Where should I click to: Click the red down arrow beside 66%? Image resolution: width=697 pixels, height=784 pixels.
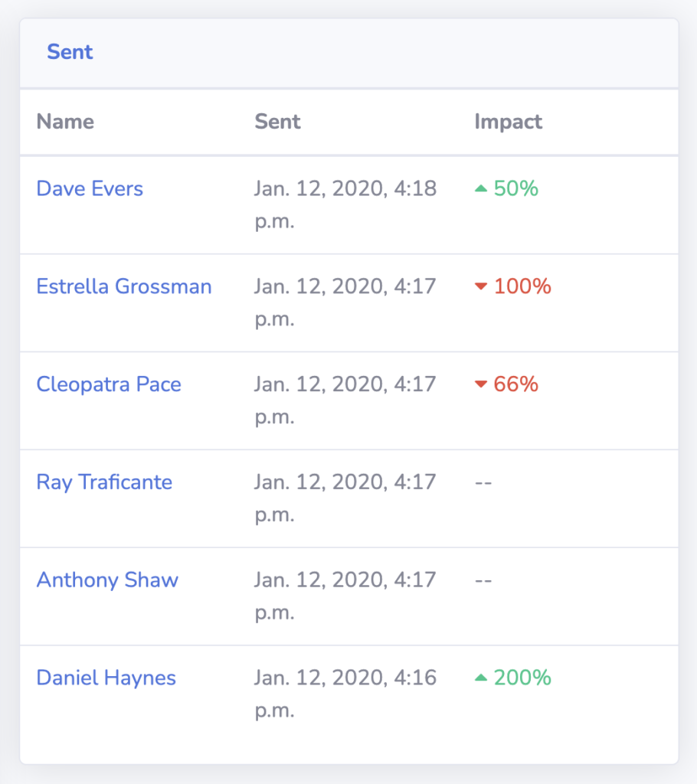481,384
